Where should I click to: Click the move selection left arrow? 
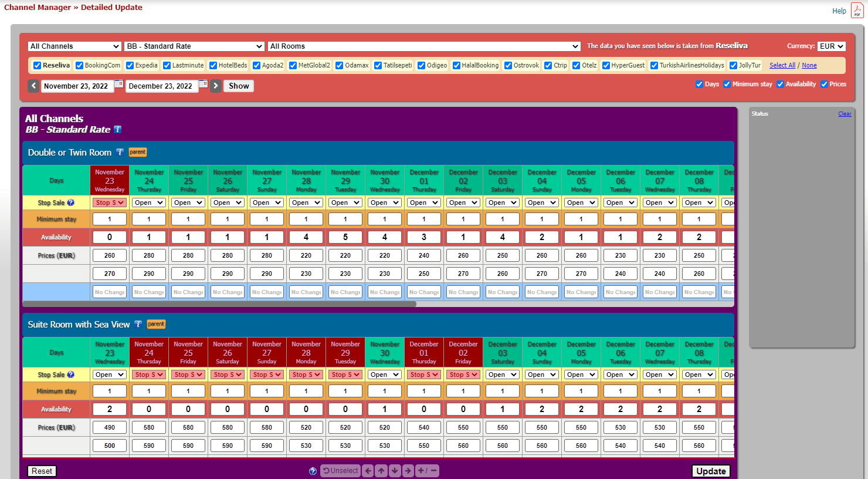pos(368,471)
